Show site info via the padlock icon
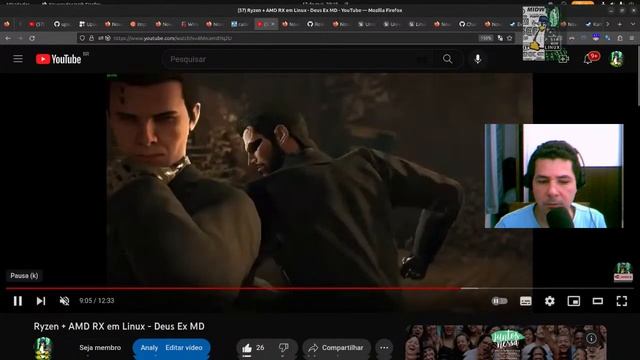This screenshot has height=360, width=640. point(92,38)
